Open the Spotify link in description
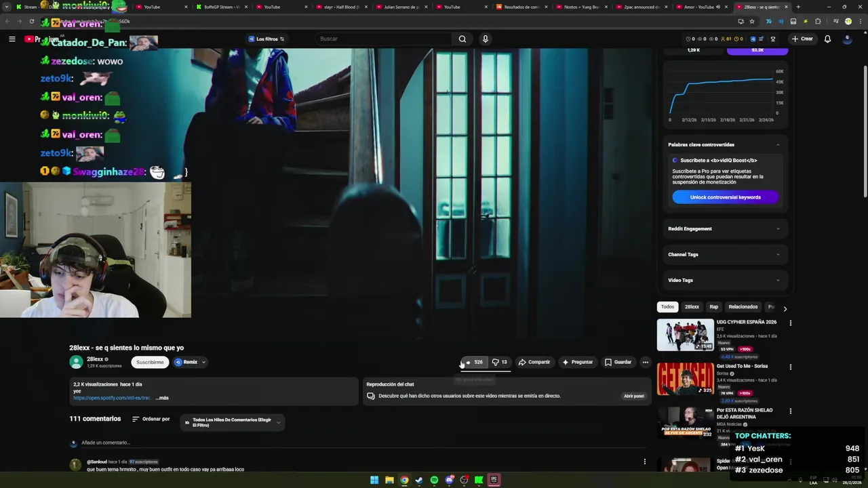Screen dimensions: 868x488 click(x=112, y=398)
